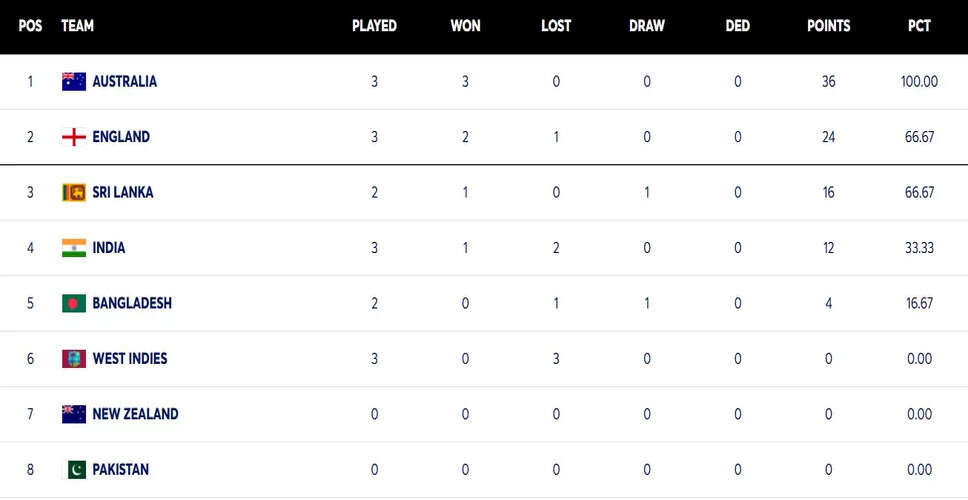Click the India flag icon
The height and width of the screenshot is (500, 968).
(x=73, y=248)
